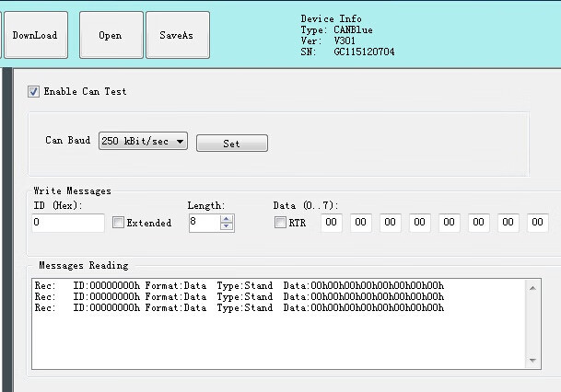
Task: Click the ID (Hex) input field
Action: 68,223
